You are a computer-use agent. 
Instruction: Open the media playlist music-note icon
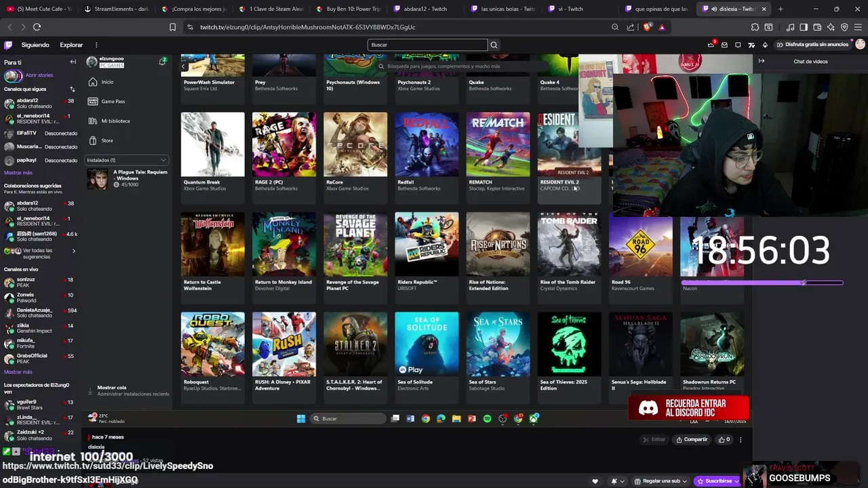(790, 27)
